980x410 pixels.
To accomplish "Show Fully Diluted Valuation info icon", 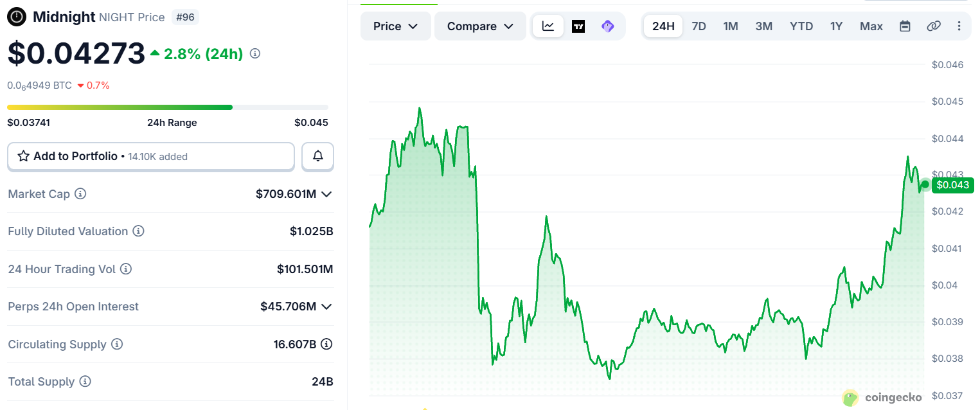I will pyautogui.click(x=138, y=231).
